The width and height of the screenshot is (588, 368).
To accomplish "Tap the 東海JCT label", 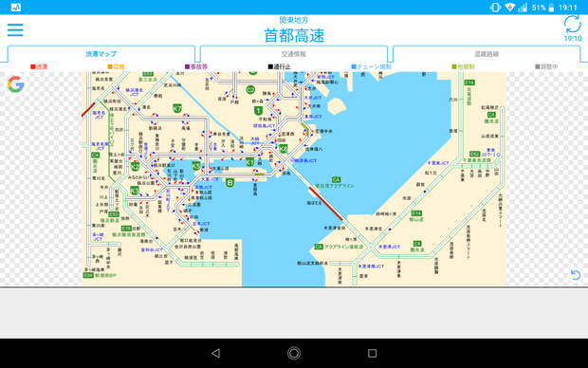I will click(x=313, y=117).
